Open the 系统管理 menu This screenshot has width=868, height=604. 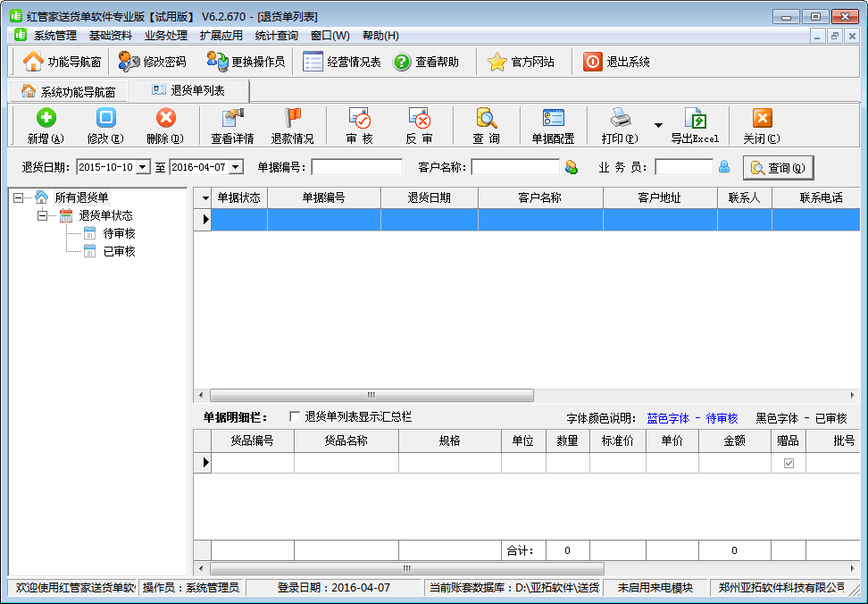55,36
